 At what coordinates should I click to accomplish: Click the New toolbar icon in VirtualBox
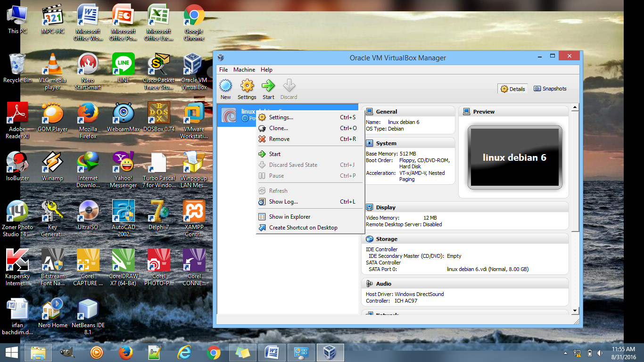click(226, 89)
